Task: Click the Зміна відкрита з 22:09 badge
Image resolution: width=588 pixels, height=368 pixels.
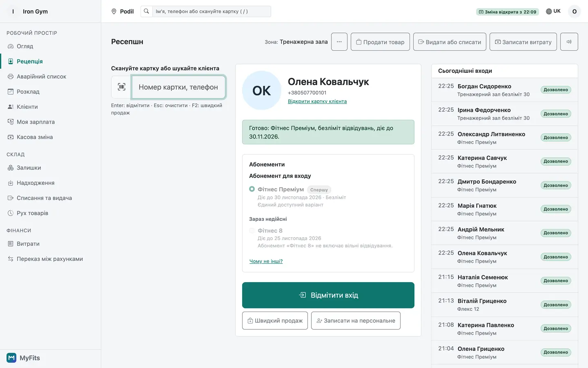Action: pyautogui.click(x=508, y=12)
